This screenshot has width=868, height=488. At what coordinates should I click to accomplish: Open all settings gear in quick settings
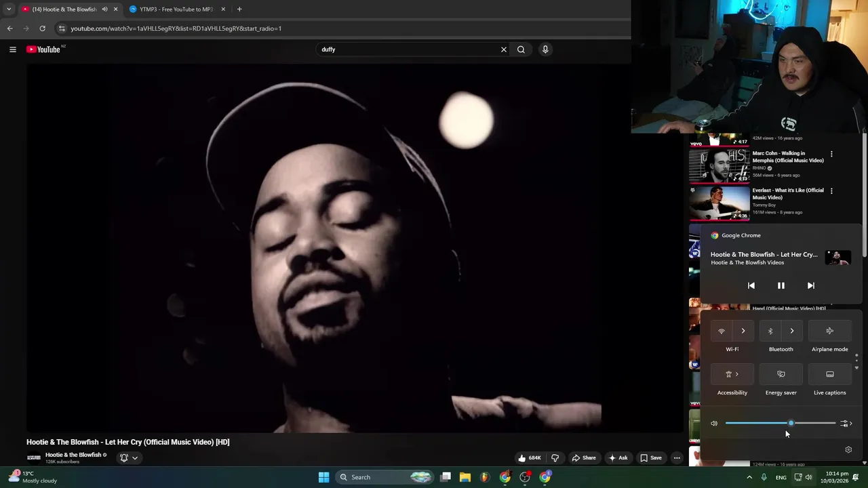pos(848,450)
